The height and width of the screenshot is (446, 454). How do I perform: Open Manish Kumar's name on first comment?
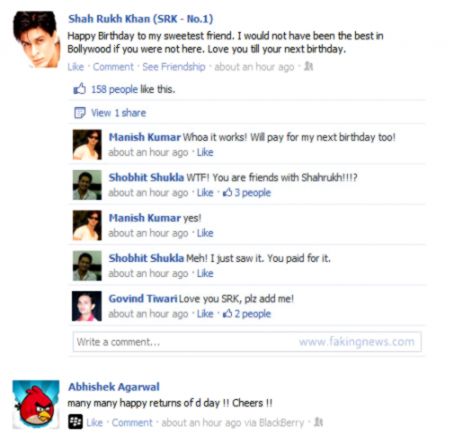[145, 137]
